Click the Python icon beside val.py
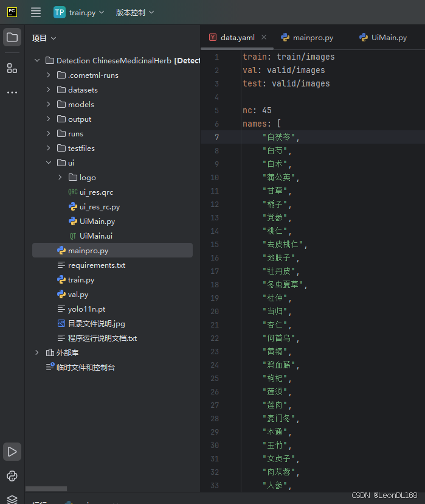 tap(61, 294)
